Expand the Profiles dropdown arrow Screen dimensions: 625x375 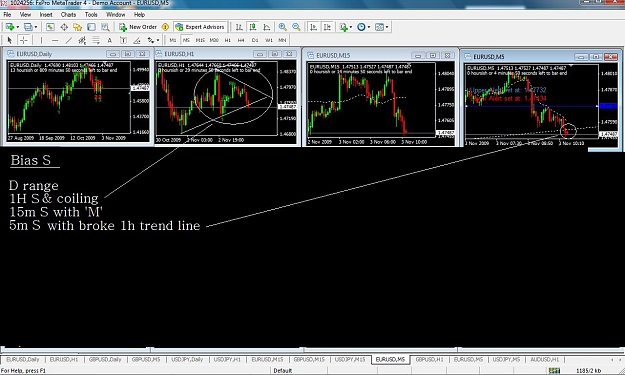[36, 27]
